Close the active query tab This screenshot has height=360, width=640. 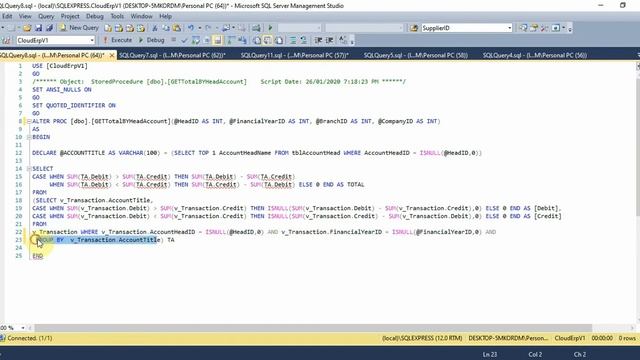click(x=112, y=55)
